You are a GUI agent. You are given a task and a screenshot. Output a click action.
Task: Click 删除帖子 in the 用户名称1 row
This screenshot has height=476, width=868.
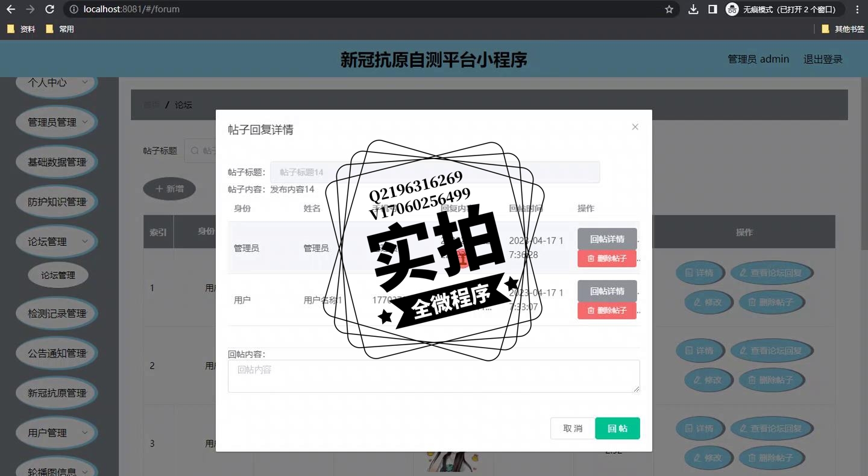(607, 310)
